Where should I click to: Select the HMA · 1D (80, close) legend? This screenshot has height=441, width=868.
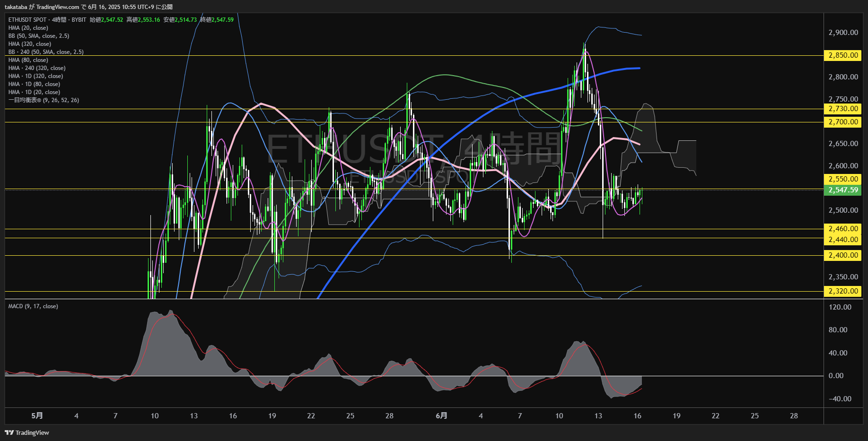click(x=34, y=84)
